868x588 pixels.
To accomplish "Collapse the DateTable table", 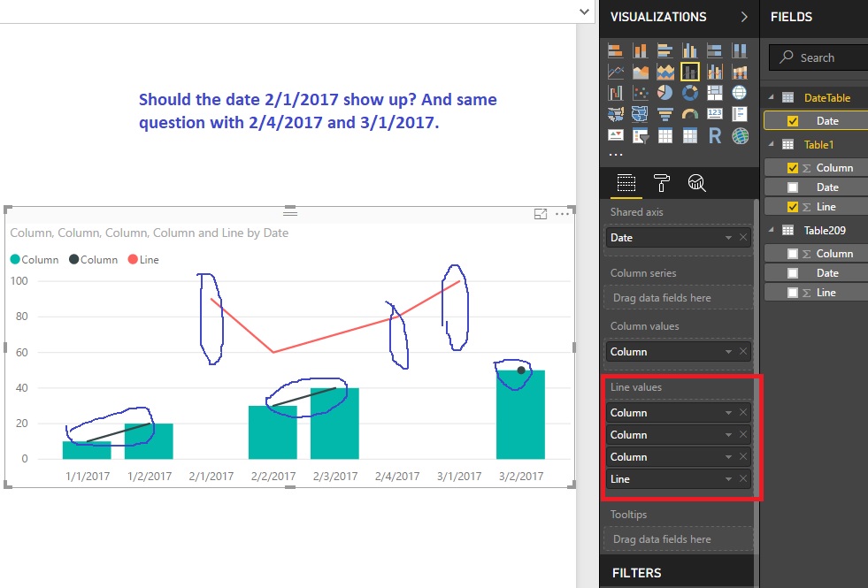I will point(772,97).
